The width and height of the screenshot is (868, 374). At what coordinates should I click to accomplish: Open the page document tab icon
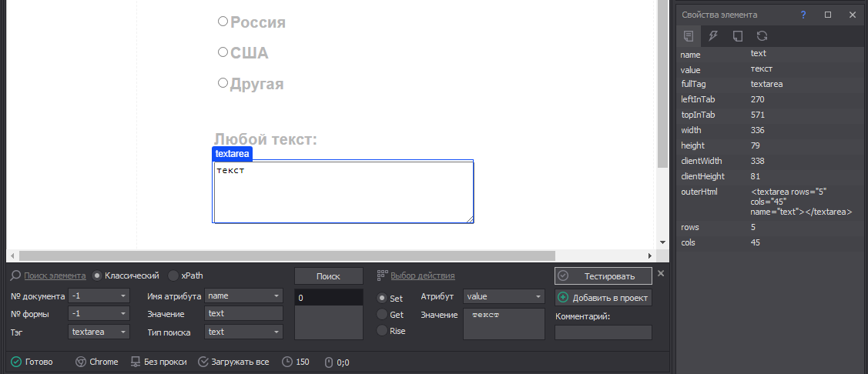[737, 36]
